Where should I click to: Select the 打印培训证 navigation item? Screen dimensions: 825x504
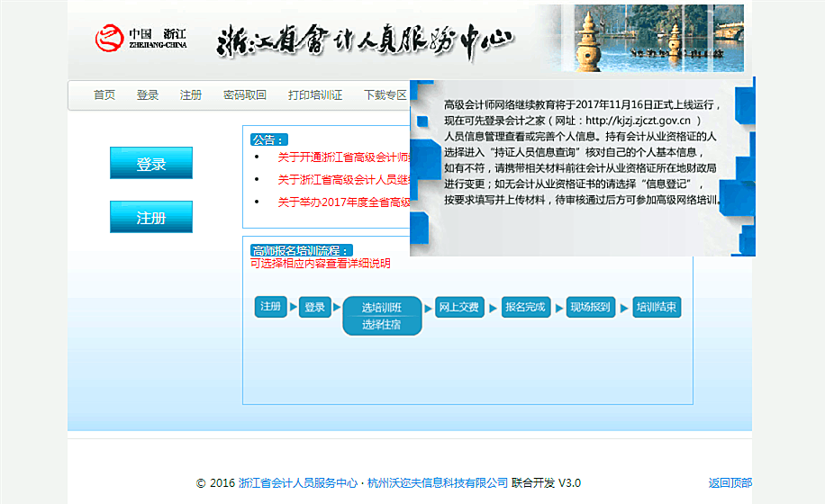315,95
